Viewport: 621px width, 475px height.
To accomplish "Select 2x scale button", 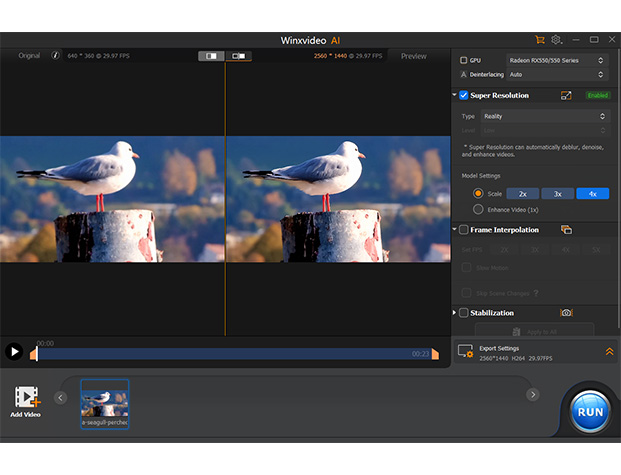I will click(x=523, y=194).
